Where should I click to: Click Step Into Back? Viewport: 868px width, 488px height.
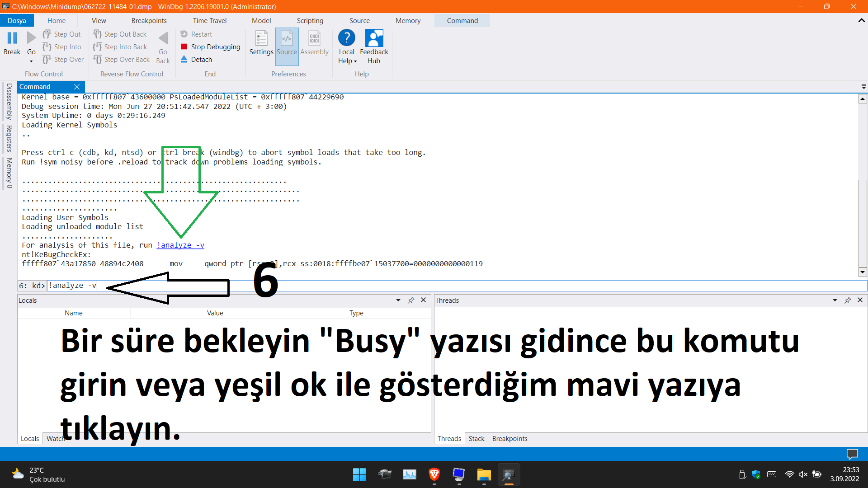click(x=120, y=47)
